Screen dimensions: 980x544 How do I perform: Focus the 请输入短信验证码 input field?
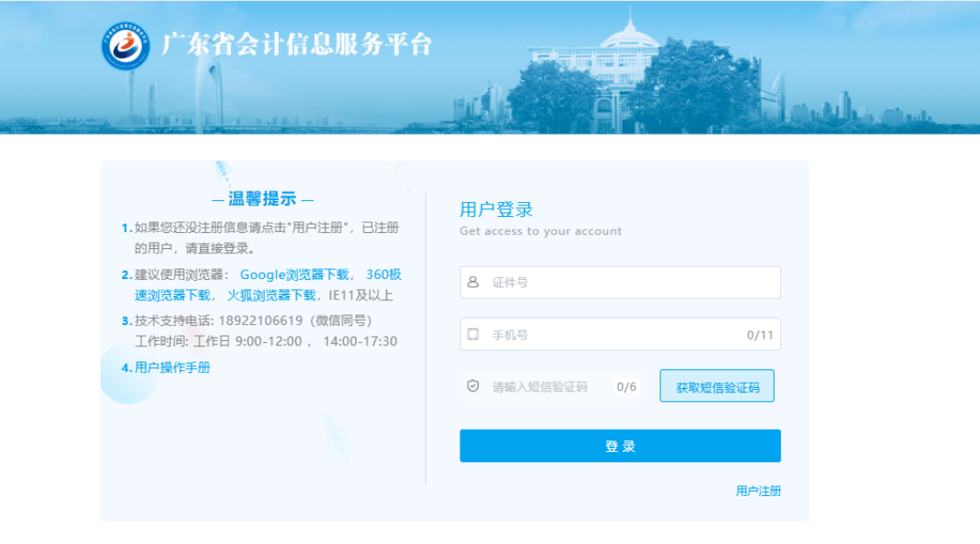(552, 386)
